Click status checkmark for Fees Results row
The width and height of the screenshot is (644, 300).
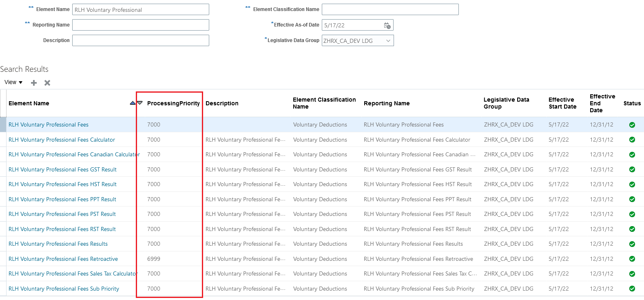click(x=632, y=244)
